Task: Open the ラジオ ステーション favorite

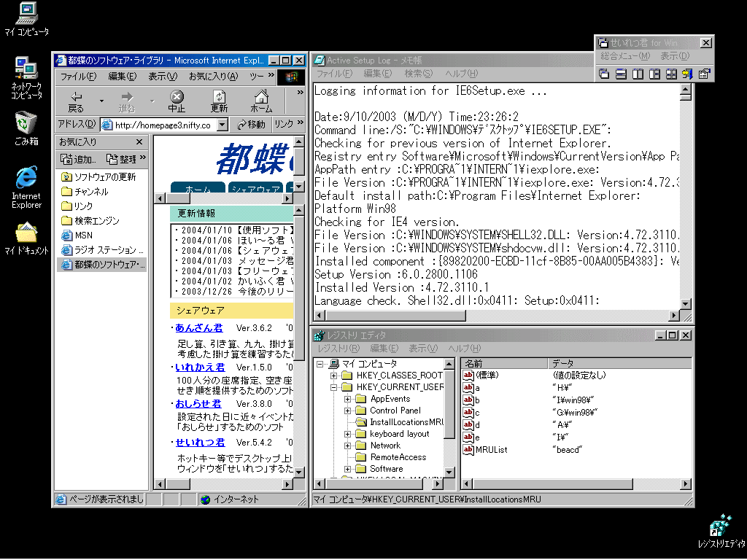Action: [102, 250]
